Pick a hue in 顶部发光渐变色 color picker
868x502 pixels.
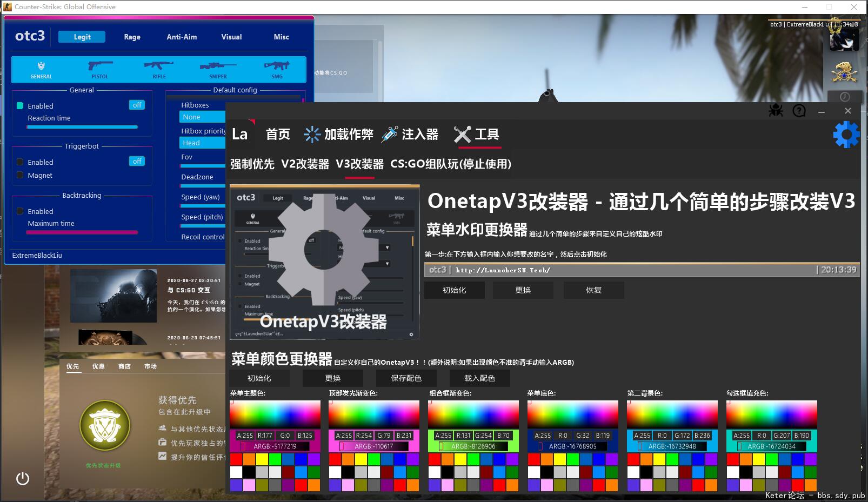point(374,414)
